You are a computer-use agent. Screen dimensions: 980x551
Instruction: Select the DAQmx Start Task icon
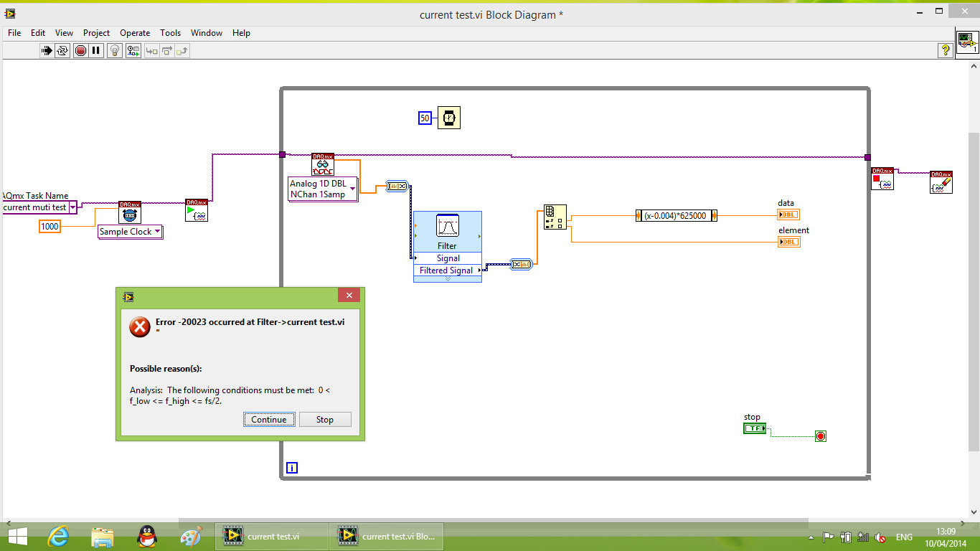(x=197, y=210)
